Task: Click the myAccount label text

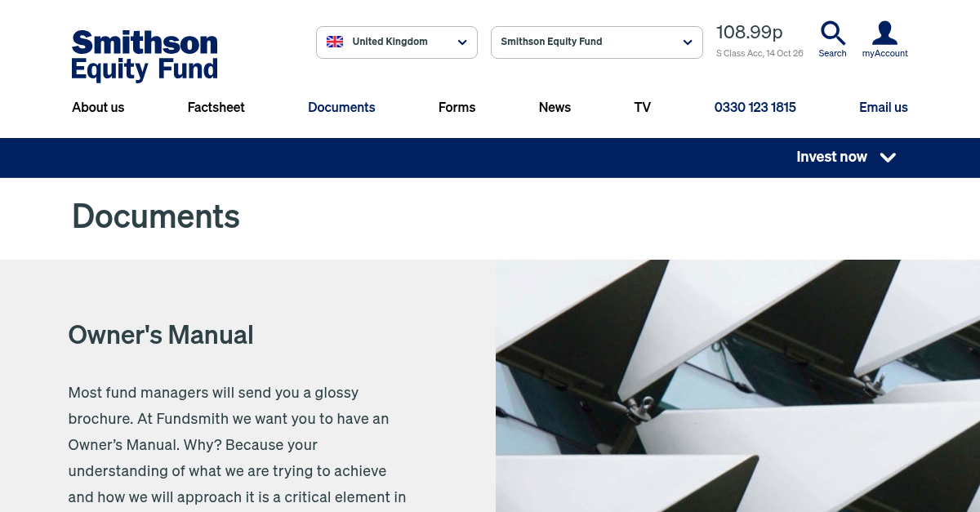Action: [x=885, y=53]
